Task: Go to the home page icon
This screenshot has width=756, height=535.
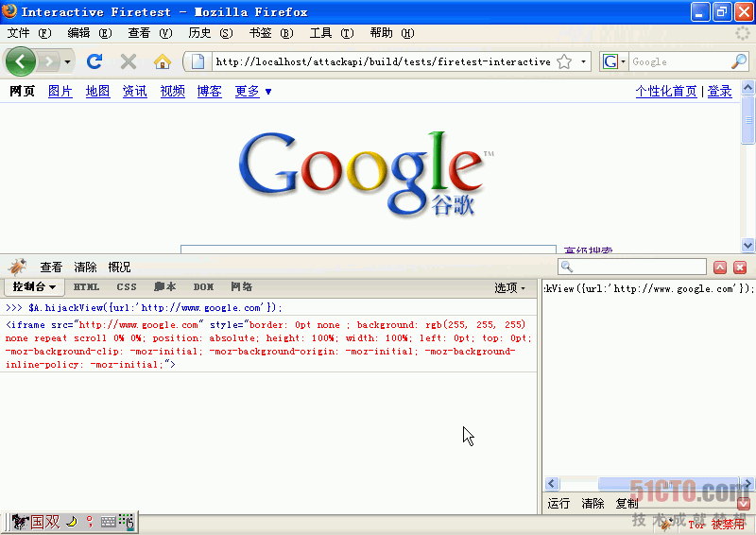Action: pos(163,61)
